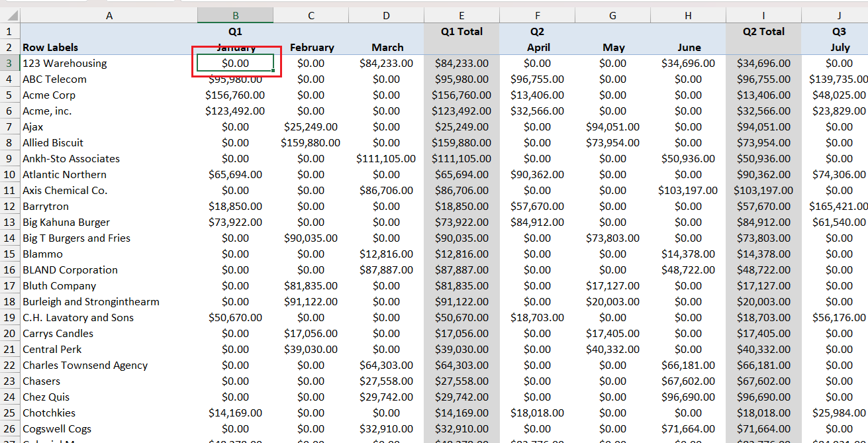Select the 'Central Perk' row label
The height and width of the screenshot is (443, 868).
(x=53, y=350)
